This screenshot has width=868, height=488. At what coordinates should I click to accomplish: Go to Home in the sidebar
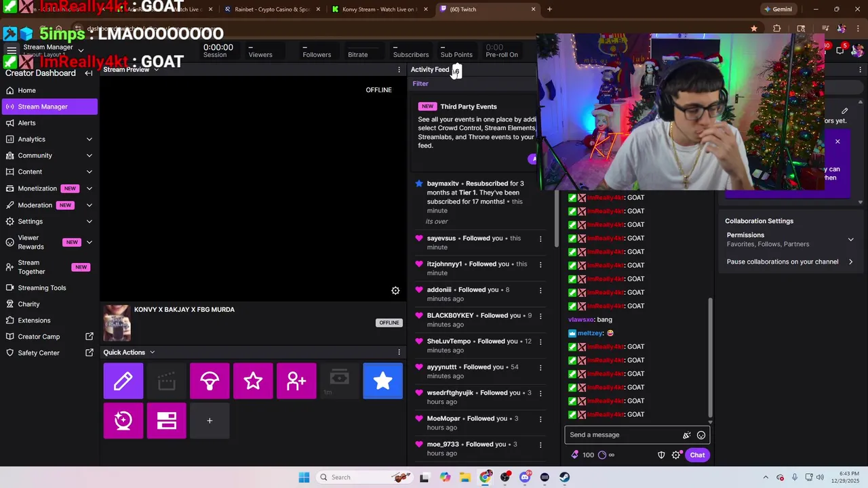tap(50, 90)
